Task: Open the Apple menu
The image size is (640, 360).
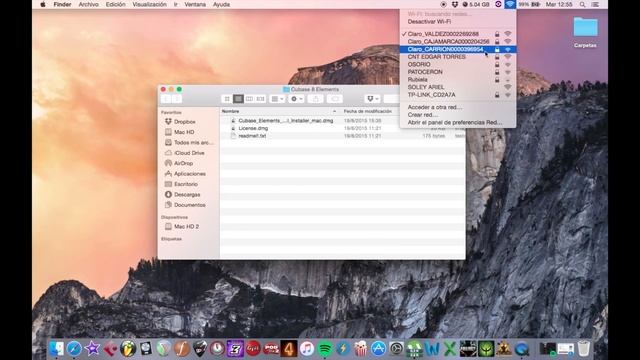Action: tap(43, 4)
